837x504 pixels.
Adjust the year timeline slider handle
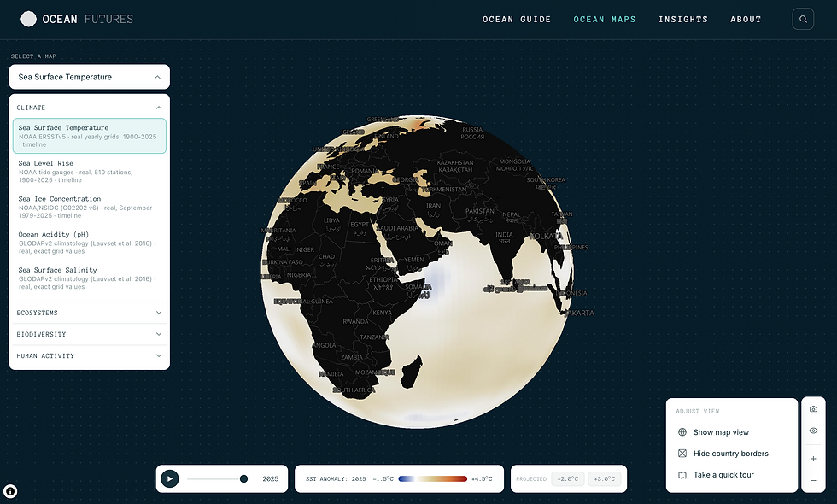(243, 479)
